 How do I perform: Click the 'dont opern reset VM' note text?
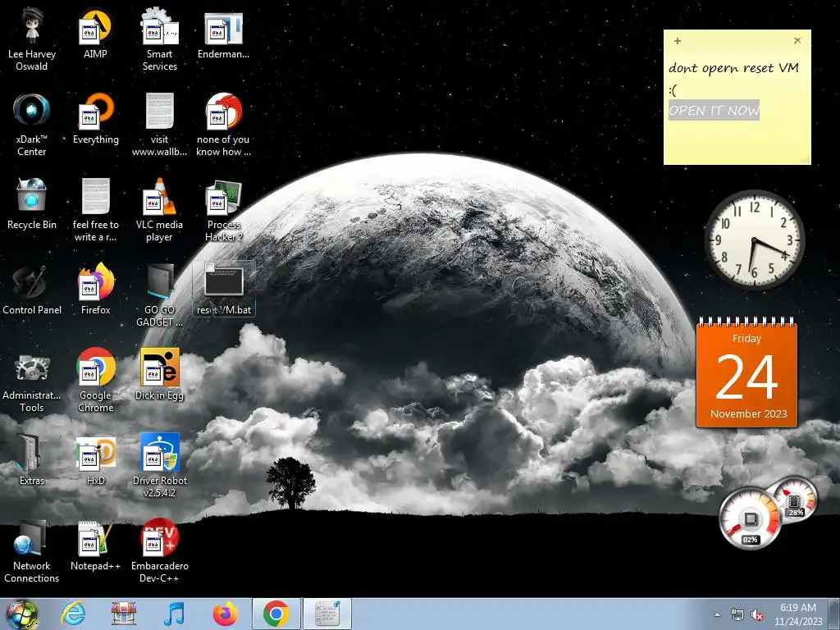(733, 68)
